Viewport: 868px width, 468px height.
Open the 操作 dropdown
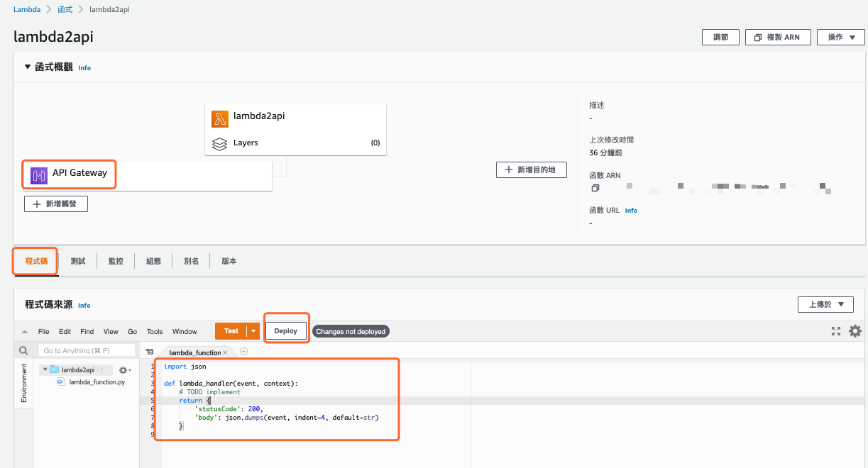841,38
